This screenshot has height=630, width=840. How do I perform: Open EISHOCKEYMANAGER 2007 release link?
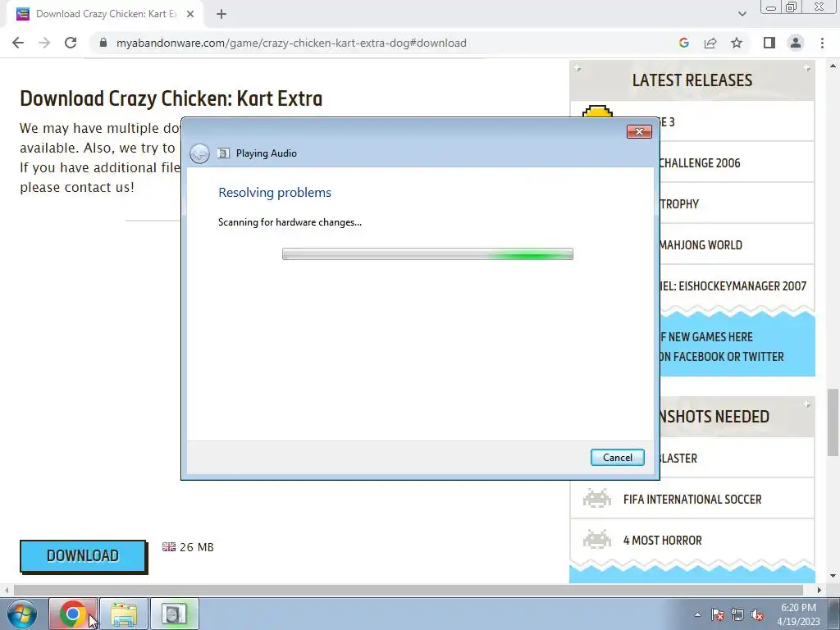[733, 286]
